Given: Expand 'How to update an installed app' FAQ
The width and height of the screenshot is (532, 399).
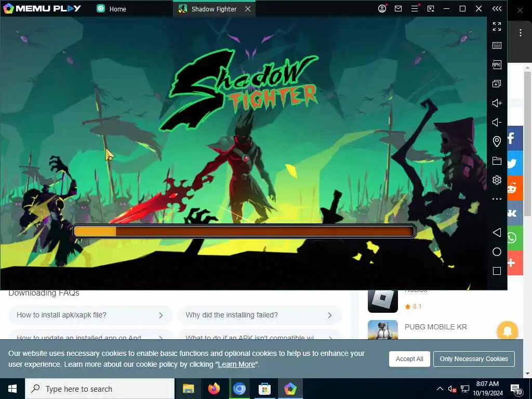Looking at the screenshot, I should [90, 335].
